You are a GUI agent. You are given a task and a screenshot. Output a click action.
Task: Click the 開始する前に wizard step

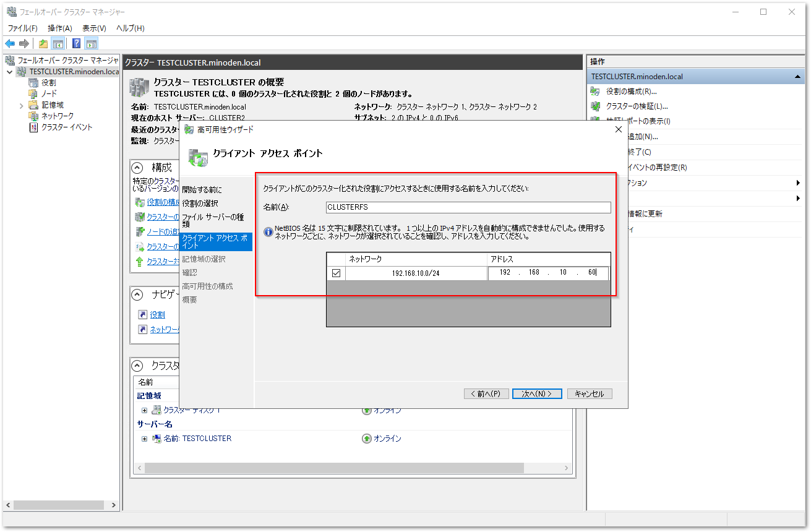[202, 190]
